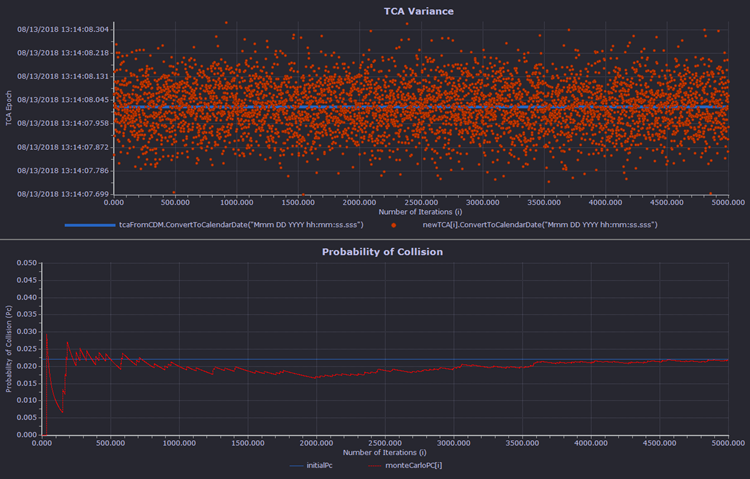Click 4500.000 tick on Probability chart x-axis
750x479 pixels.
pyautogui.click(x=660, y=443)
